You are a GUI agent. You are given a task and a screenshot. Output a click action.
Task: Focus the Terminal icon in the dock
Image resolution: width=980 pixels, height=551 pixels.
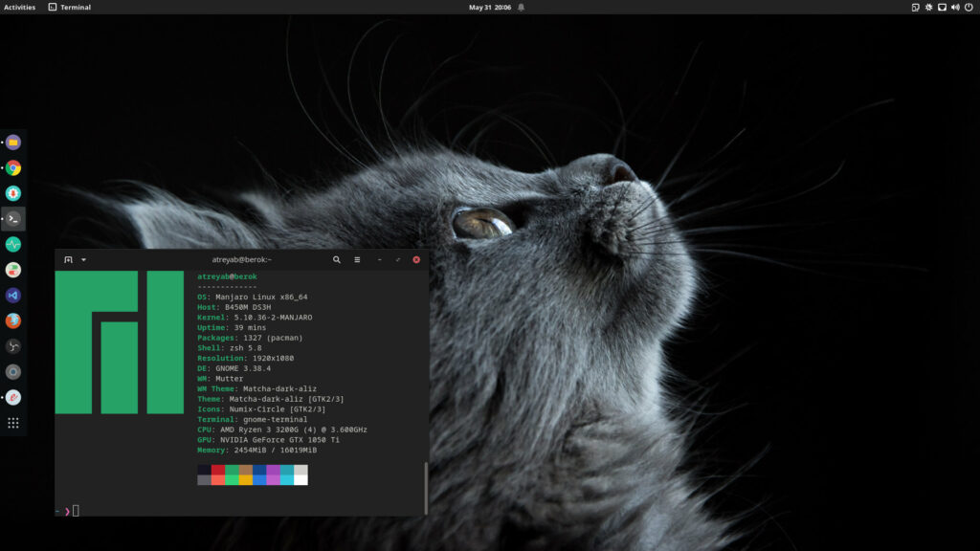13,219
